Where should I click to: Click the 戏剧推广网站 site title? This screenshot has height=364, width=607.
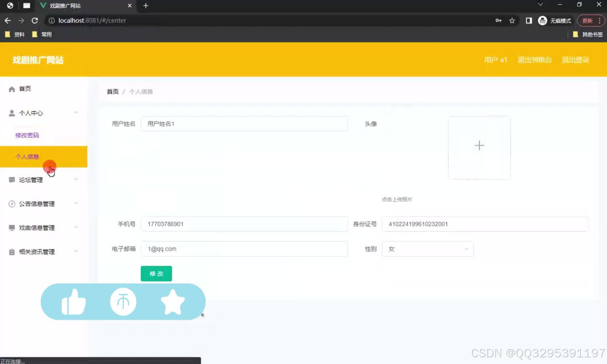pos(38,60)
